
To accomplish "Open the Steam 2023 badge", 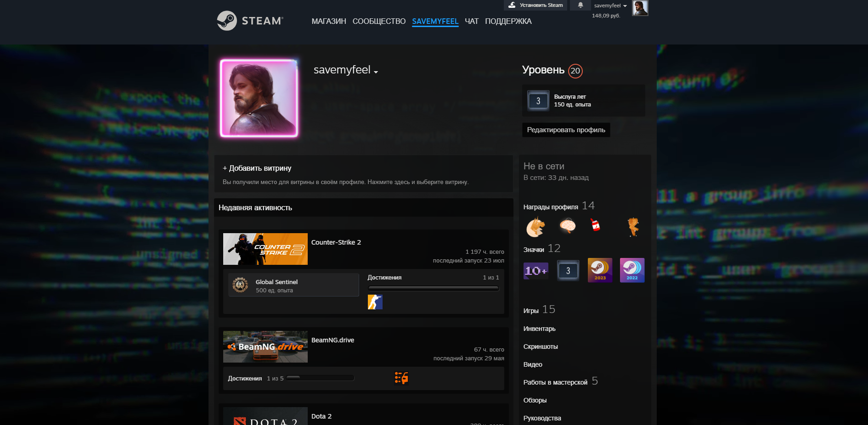I will pyautogui.click(x=600, y=270).
